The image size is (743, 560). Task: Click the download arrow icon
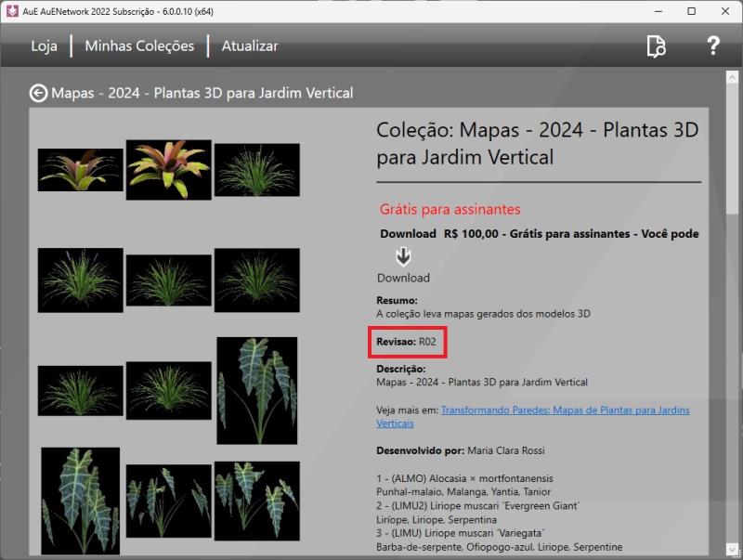coord(403,256)
